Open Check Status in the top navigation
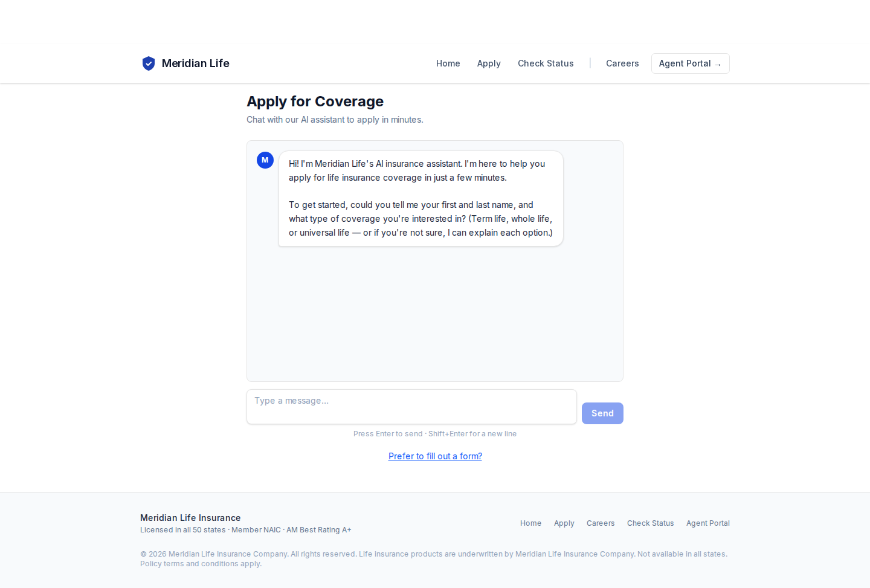 [x=546, y=63]
